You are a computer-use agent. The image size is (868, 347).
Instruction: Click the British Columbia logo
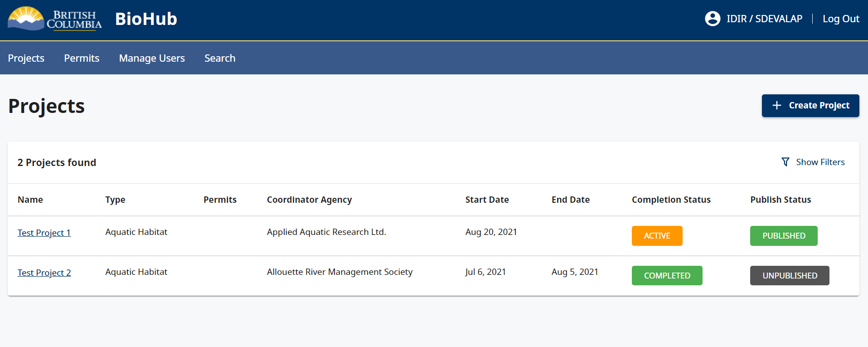[x=55, y=19]
